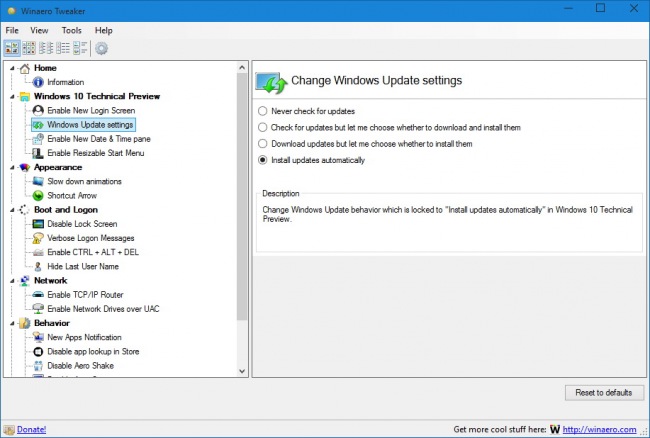Click the Enable Resizable Start Menu icon
Screen dimensions: 650x438
tap(38, 153)
